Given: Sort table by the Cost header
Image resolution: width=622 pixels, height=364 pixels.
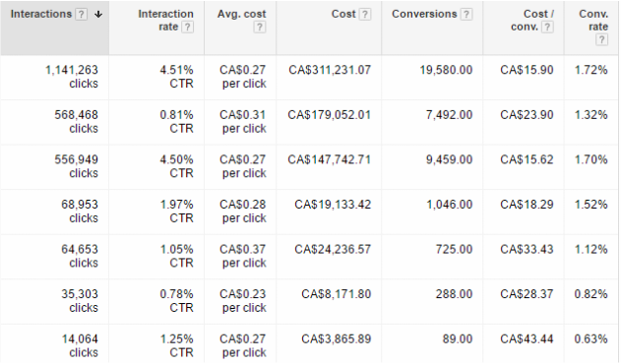Looking at the screenshot, I should pyautogui.click(x=343, y=14).
